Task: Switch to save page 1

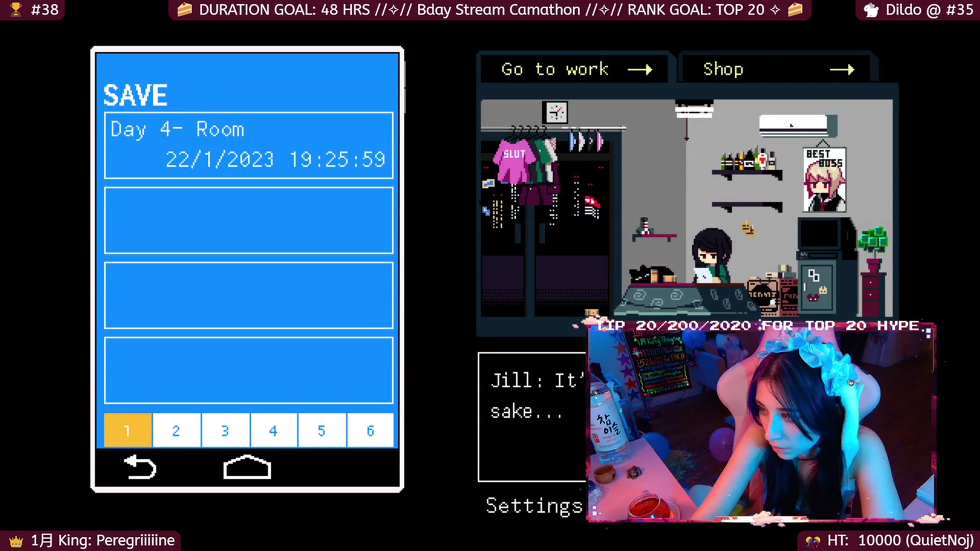Action: coord(128,431)
